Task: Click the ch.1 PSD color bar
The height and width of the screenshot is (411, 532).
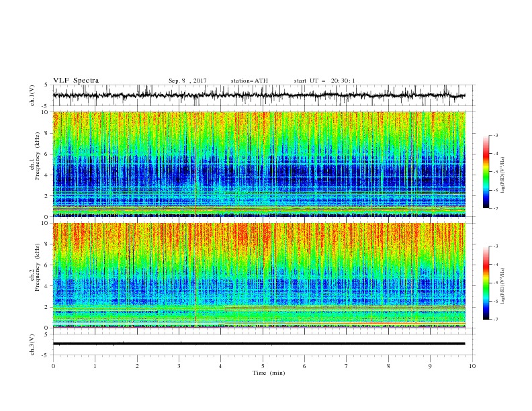Action: 486,172
